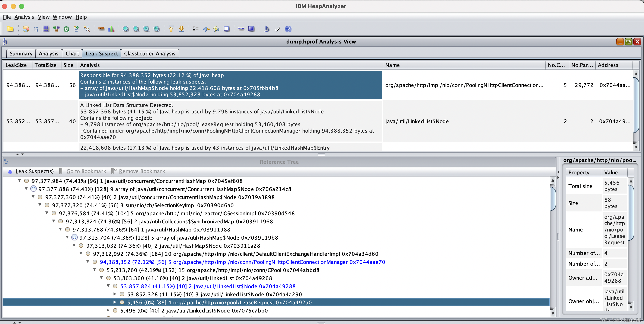
Task: Collapse the SelectionKeyImpl 0x70390d6a0 node
Action: coord(40,205)
